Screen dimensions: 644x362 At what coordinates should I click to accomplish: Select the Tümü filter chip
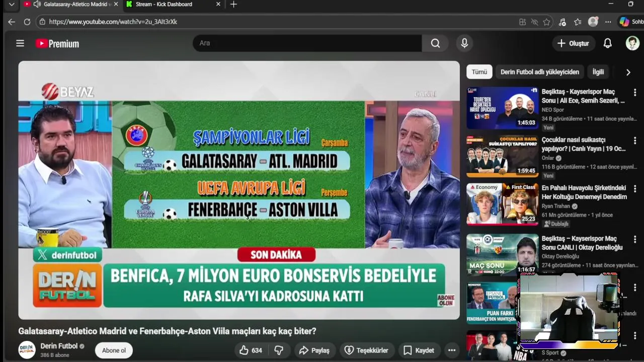479,72
